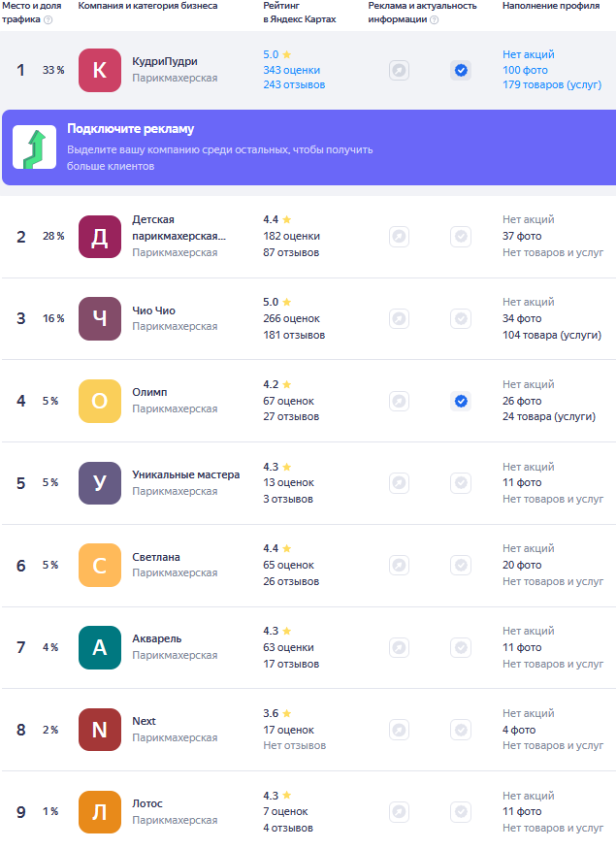Click the grey verification badge for Светлана
616x849 pixels.
(461, 565)
